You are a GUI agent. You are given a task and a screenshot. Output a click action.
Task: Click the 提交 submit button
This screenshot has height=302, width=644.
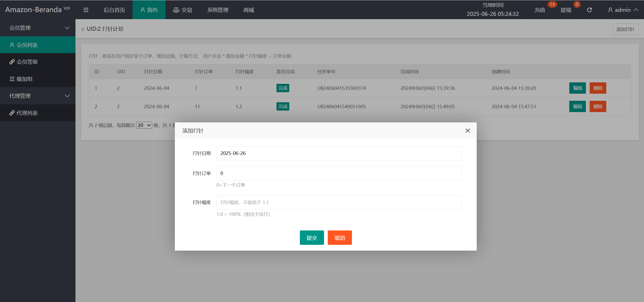(312, 238)
